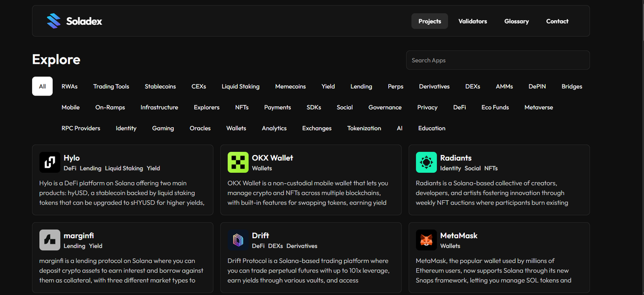644x295 pixels.
Task: Filter by Memecoins category
Action: [290, 86]
